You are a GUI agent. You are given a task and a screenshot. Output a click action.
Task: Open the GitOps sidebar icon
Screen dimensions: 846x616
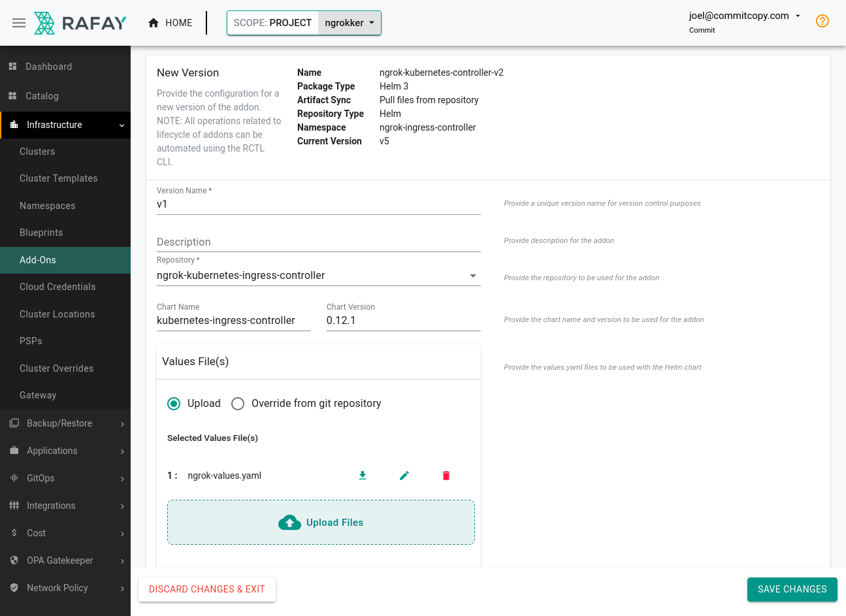(12, 478)
